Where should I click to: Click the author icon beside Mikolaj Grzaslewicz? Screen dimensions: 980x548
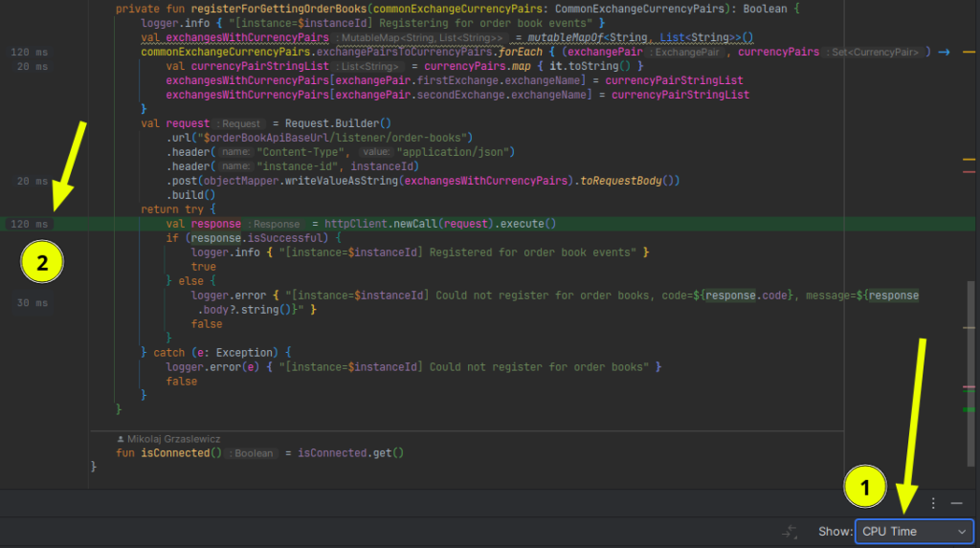[121, 439]
